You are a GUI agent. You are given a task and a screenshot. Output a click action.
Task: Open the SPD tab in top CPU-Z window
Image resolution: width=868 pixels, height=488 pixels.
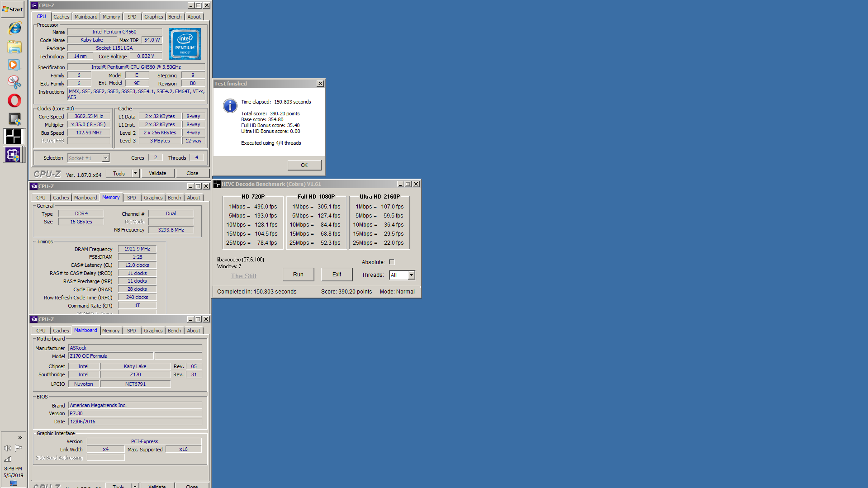(x=132, y=17)
